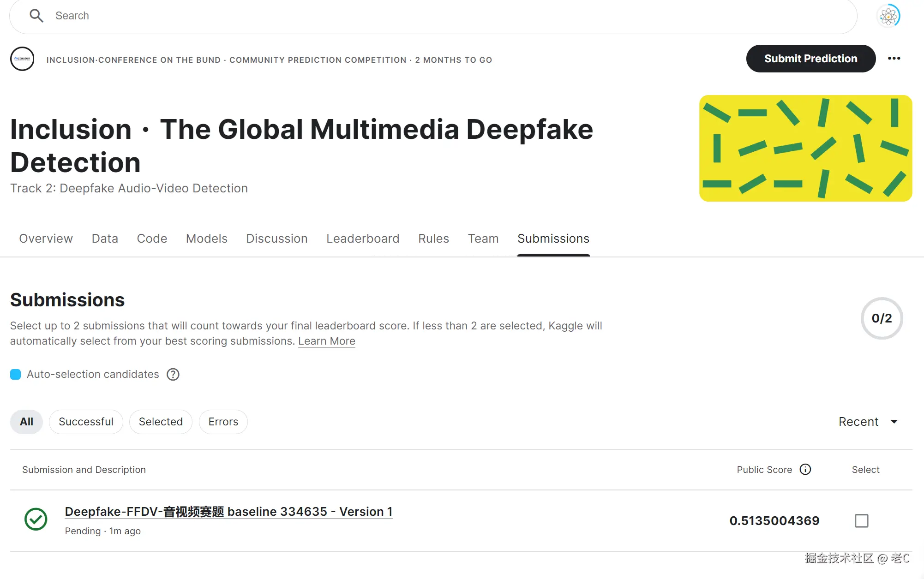Open the Learn More link
Viewport: 924px width, 579px height.
pos(326,341)
